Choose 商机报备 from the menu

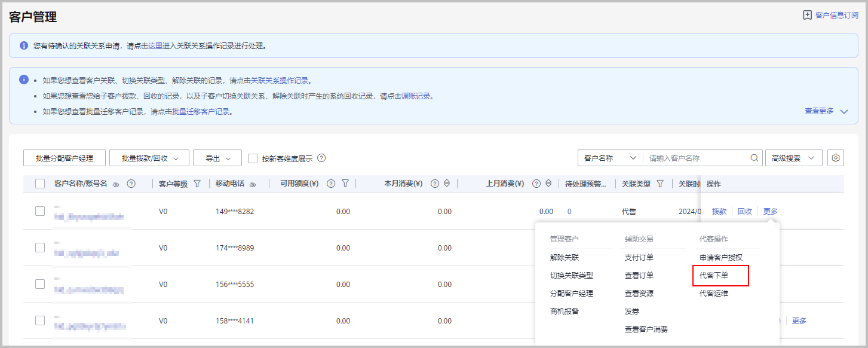coord(565,311)
